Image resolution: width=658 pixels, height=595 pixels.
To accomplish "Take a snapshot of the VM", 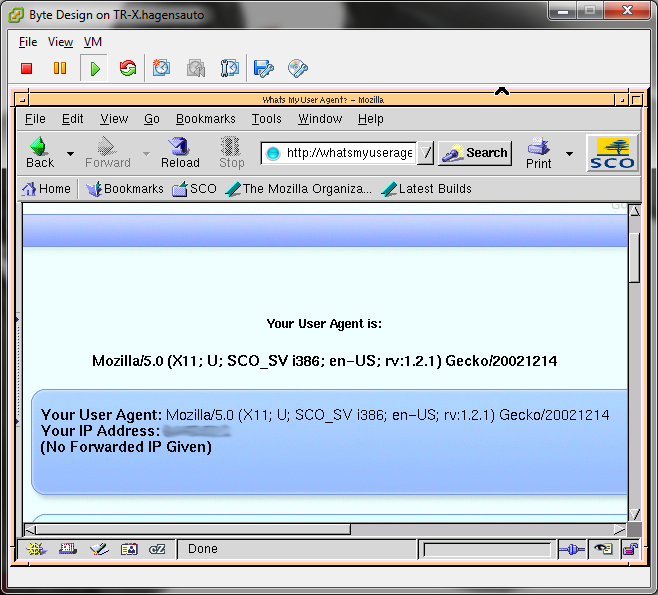I will (x=161, y=68).
